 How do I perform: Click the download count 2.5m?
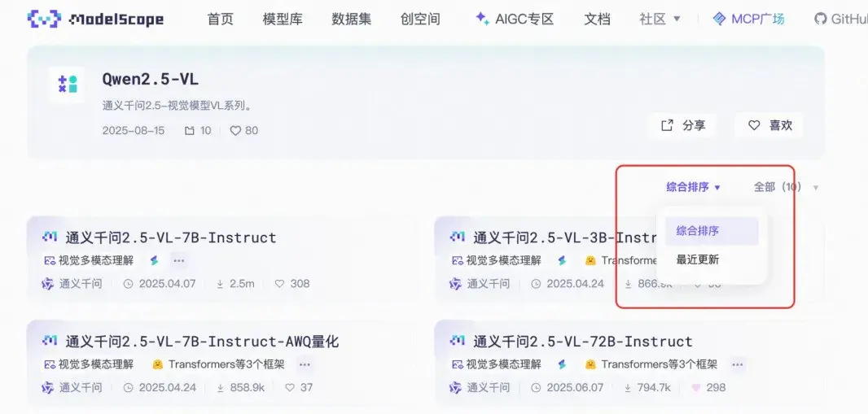click(x=242, y=284)
